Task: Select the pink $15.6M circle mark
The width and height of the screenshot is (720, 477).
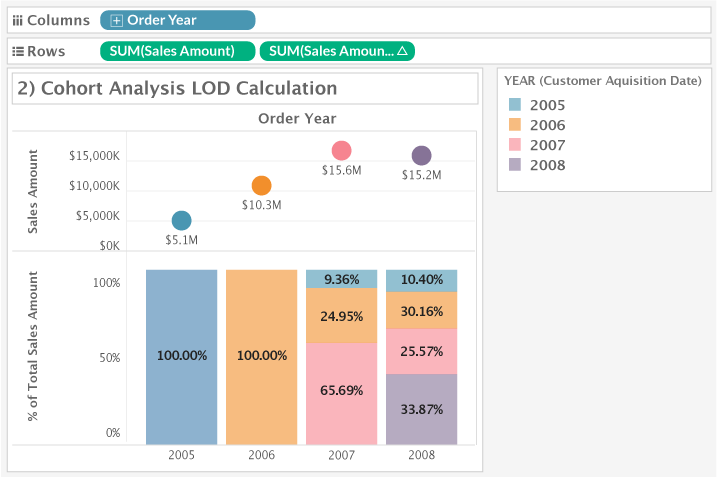Action: click(341, 150)
